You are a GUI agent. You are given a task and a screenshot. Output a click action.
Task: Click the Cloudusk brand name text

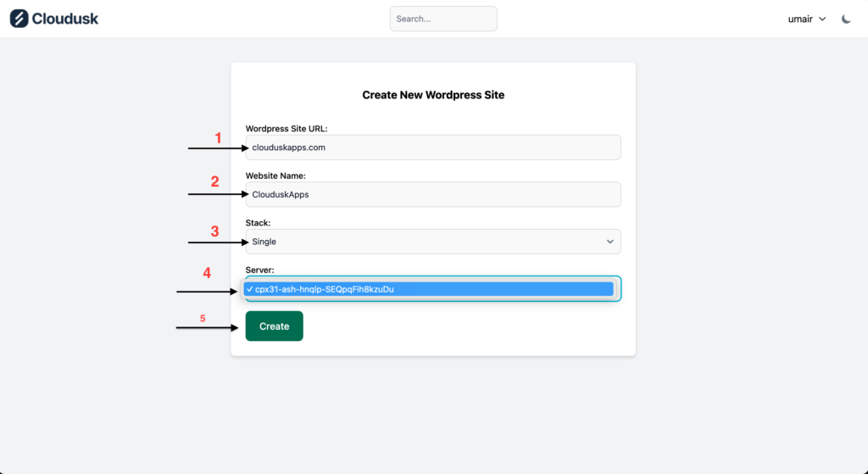pos(65,19)
